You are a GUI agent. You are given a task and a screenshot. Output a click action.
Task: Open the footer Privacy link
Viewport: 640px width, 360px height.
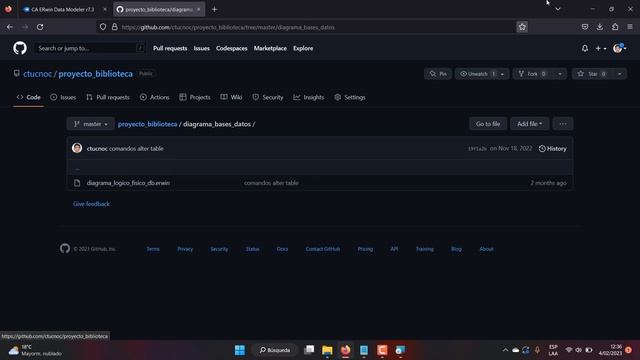tap(185, 249)
